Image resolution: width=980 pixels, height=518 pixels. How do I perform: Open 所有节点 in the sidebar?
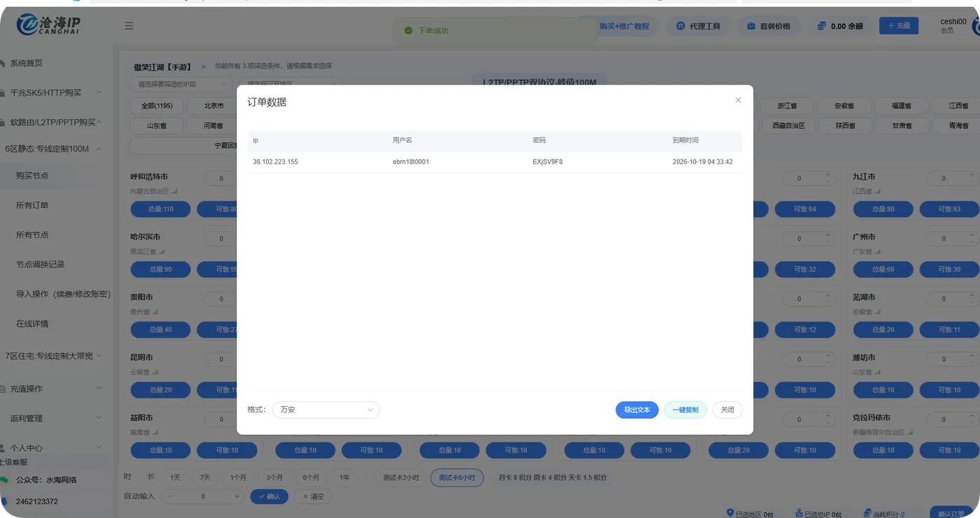(x=32, y=234)
